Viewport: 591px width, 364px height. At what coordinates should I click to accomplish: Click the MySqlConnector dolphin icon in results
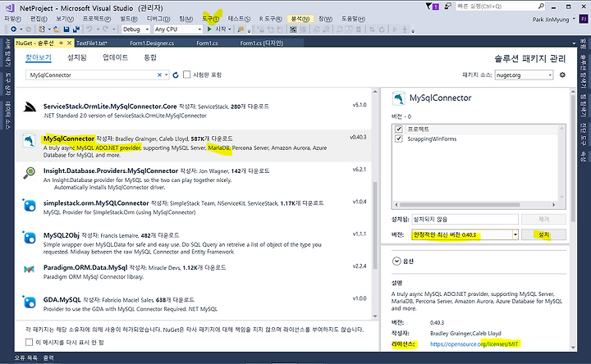click(29, 140)
